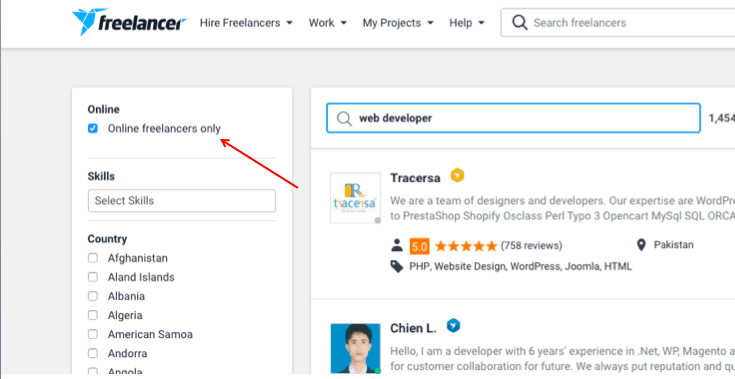Click the PHP, Website Design, WordPress skills text
Viewport: 735px width, 379px height.
[521, 267]
